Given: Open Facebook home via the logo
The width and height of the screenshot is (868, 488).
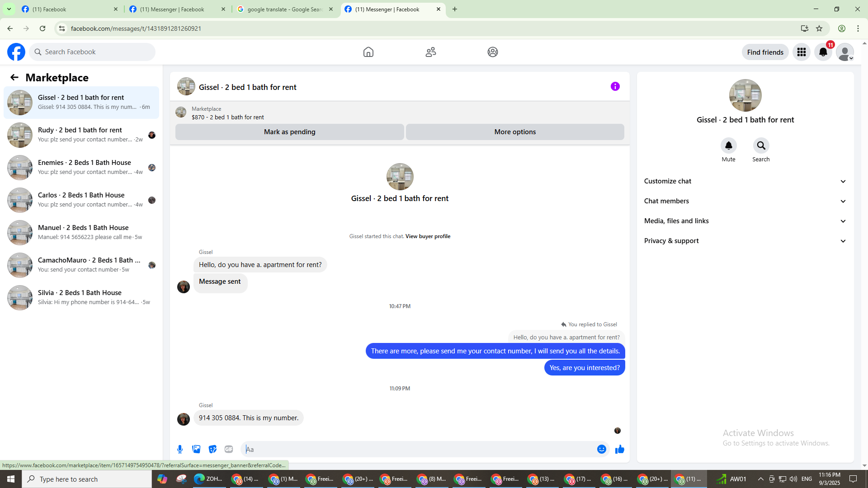Looking at the screenshot, I should 16,52.
